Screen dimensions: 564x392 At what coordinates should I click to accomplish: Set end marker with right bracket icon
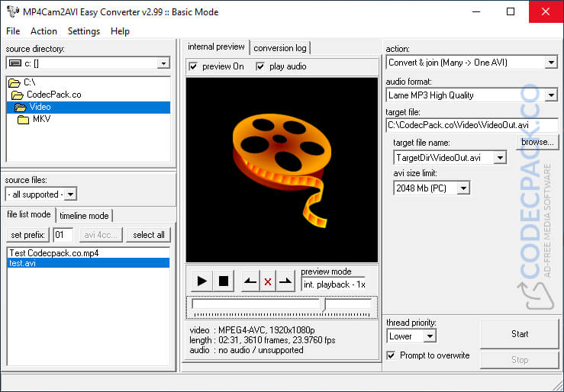tap(285, 281)
